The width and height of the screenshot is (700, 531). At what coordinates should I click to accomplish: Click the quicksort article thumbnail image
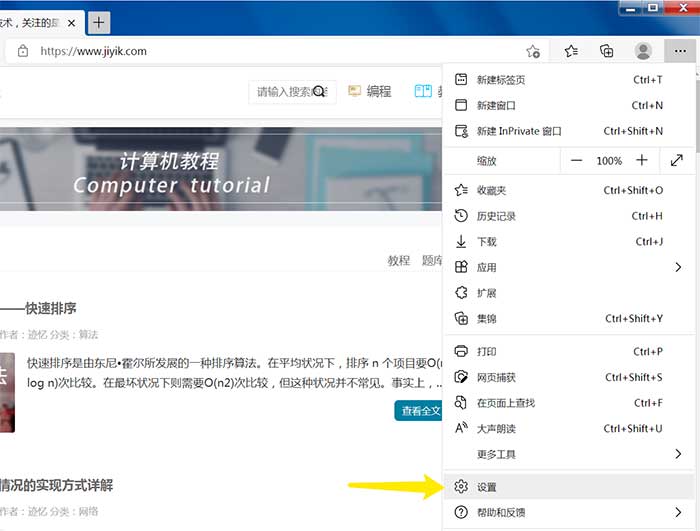click(x=7, y=393)
